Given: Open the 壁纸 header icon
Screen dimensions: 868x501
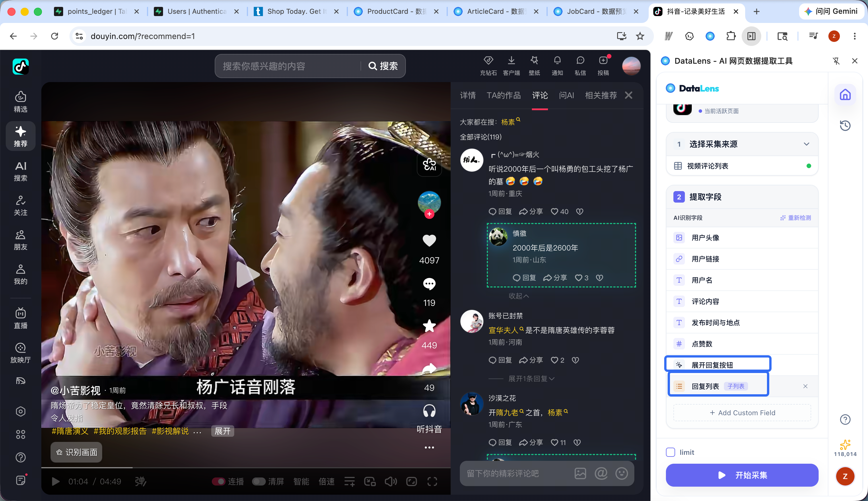Looking at the screenshot, I should (x=534, y=65).
